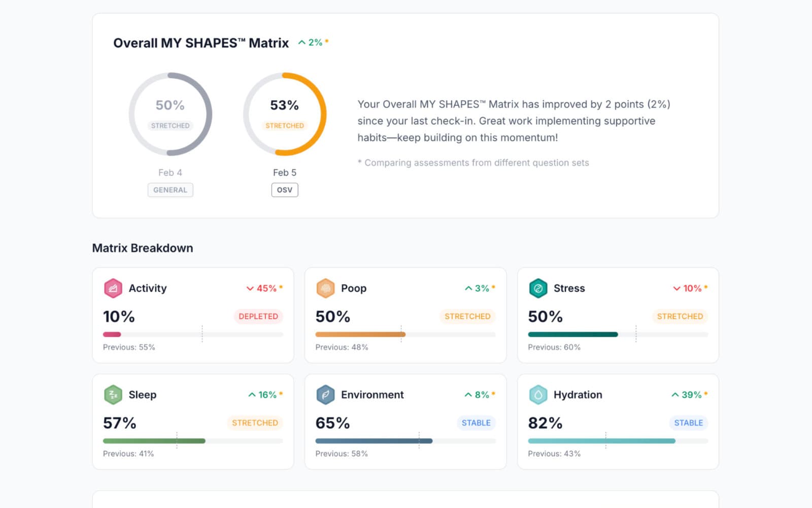Image resolution: width=812 pixels, height=508 pixels.
Task: Click the comparing assessments footnote link
Action: point(473,163)
